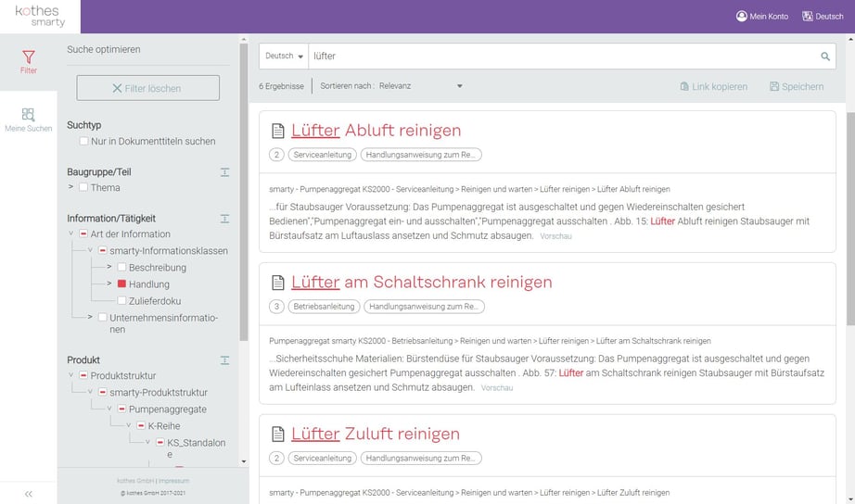Click Serviceanleitung tag under Lüfter Zuluft
Screen dimensions: 855x504
click(323, 459)
